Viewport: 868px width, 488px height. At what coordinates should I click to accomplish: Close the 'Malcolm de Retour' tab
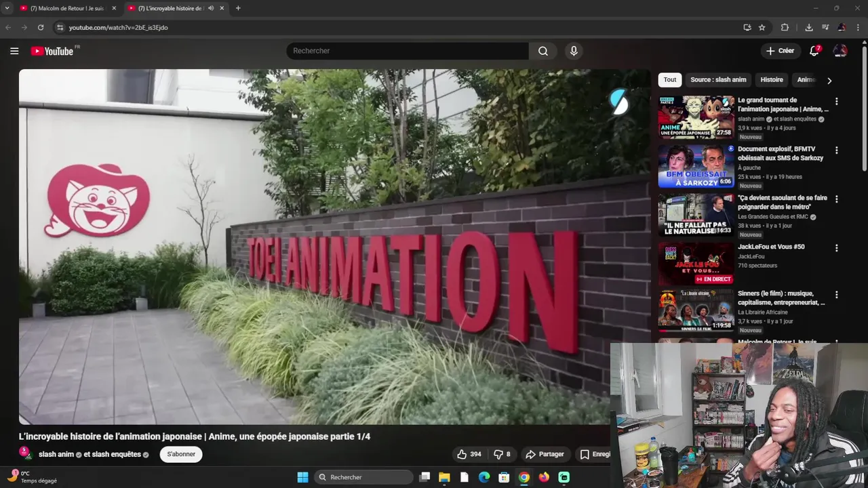114,8
